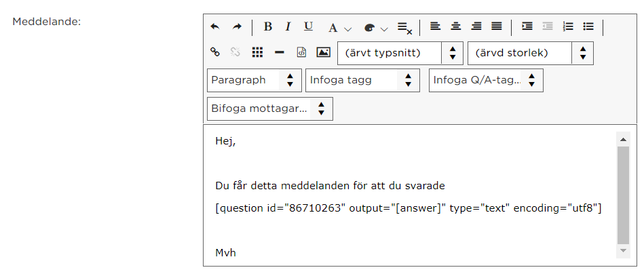Viewport: 644px width, 274px height.
Task: Click the redo arrow icon
Action: point(237,27)
